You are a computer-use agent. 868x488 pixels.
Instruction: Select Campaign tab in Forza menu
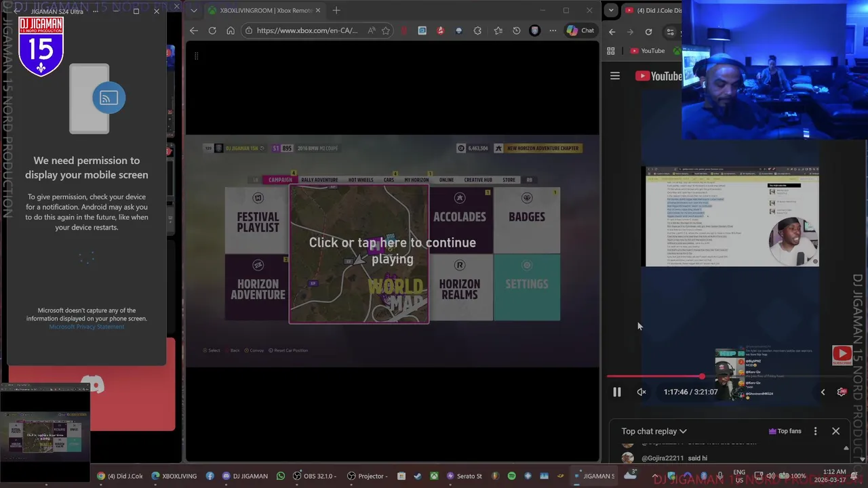tap(280, 180)
